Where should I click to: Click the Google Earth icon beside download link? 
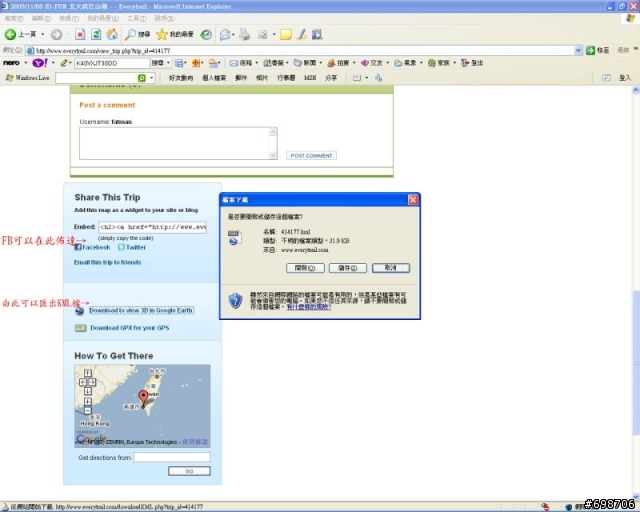(80, 311)
